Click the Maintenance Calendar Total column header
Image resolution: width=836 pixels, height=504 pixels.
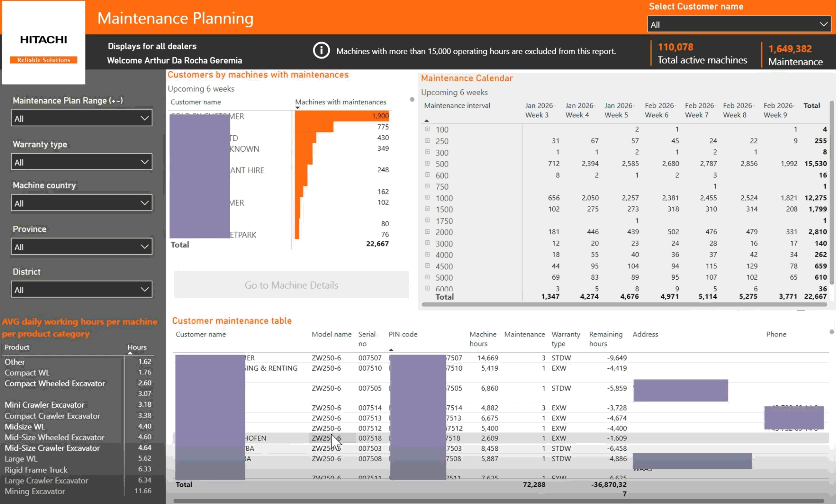[812, 105]
